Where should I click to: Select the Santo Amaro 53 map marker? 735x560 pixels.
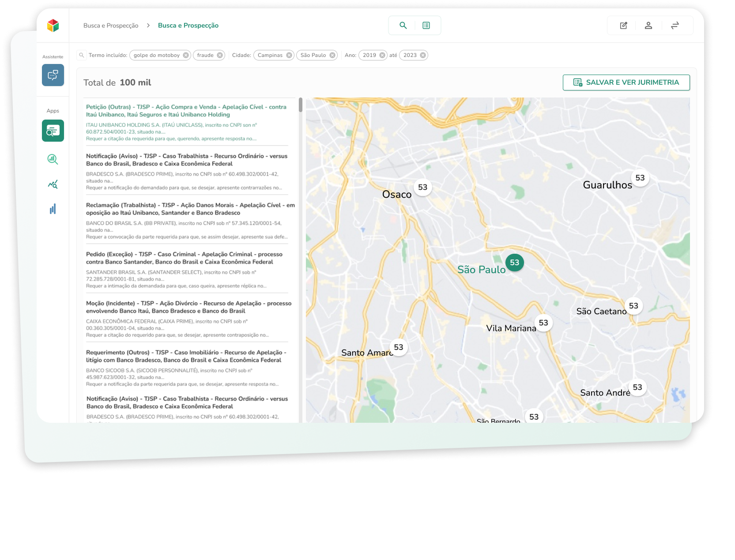(399, 347)
